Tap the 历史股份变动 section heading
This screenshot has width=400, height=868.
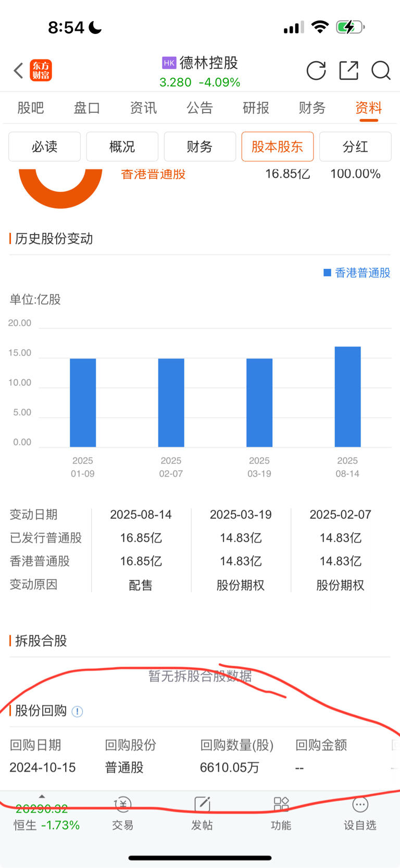[x=54, y=239]
